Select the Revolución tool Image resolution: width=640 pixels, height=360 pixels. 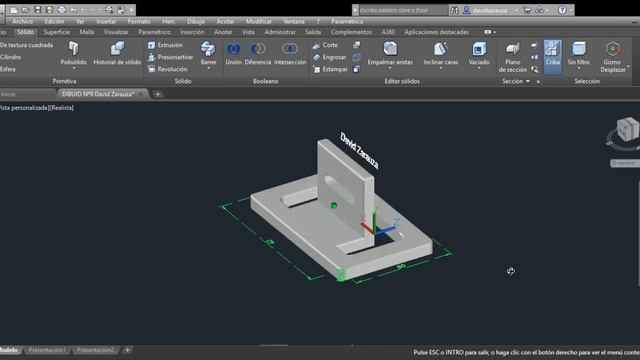tap(168, 69)
